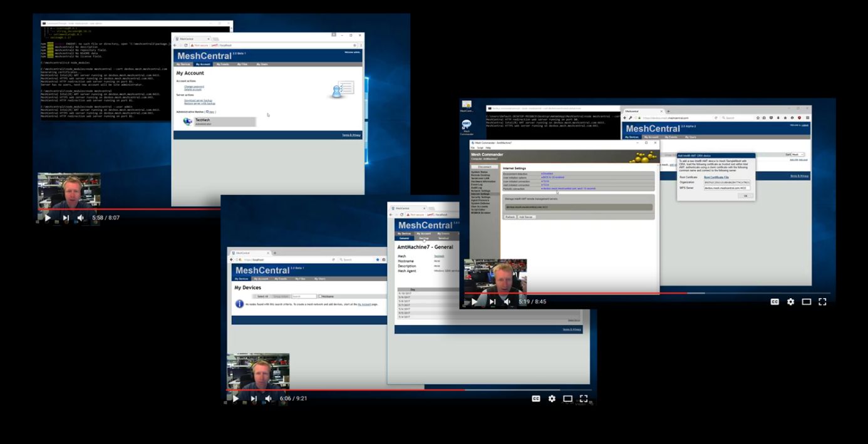This screenshot has height=444, width=868.
Task: Mute the 8:07 video's volume
Action: click(x=81, y=218)
